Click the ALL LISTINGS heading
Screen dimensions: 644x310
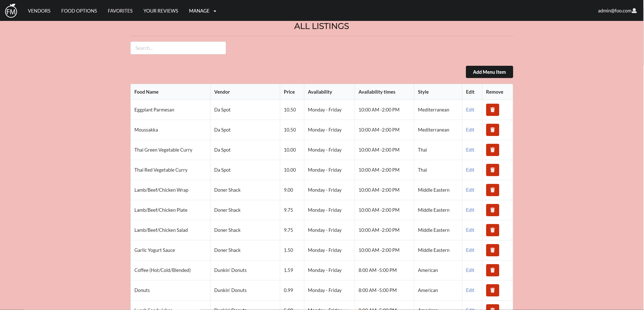pos(321,26)
